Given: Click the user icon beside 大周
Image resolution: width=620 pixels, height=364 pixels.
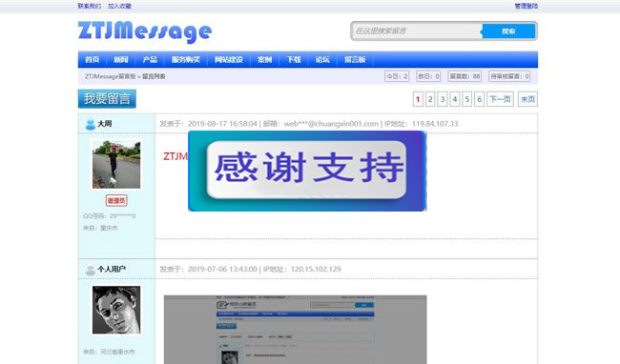Looking at the screenshot, I should pos(91,124).
